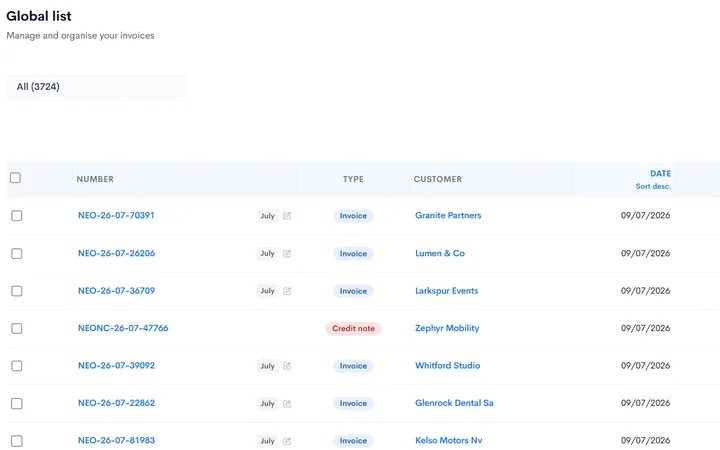Select the checkbox for Lumen & Co row
This screenshot has width=720, height=450.
pyautogui.click(x=17, y=253)
